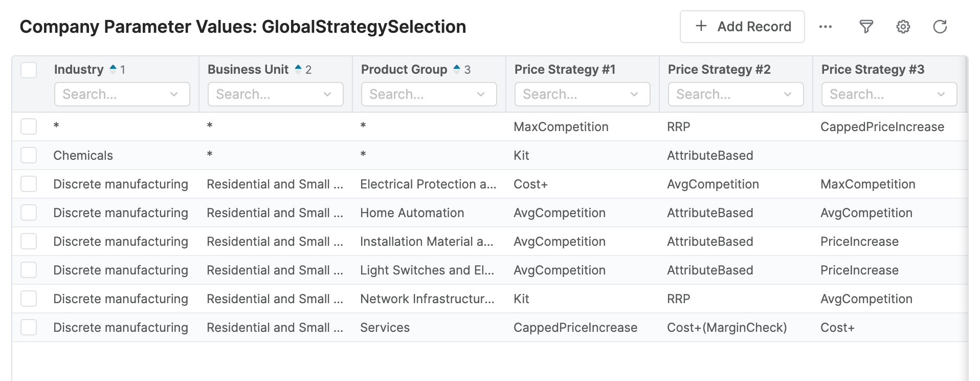Focus the Business Unit search field
Viewport: 980px width, 381px height.
(266, 94)
